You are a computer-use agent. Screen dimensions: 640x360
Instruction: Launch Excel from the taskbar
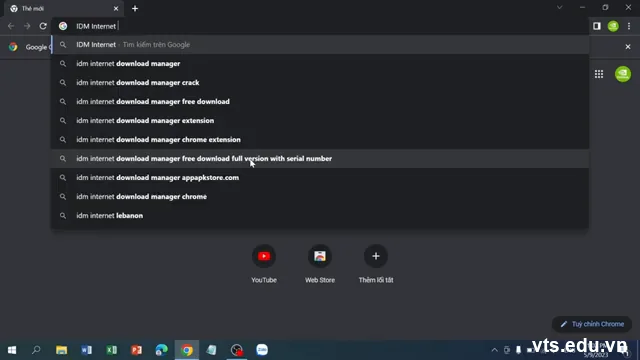tap(111, 350)
